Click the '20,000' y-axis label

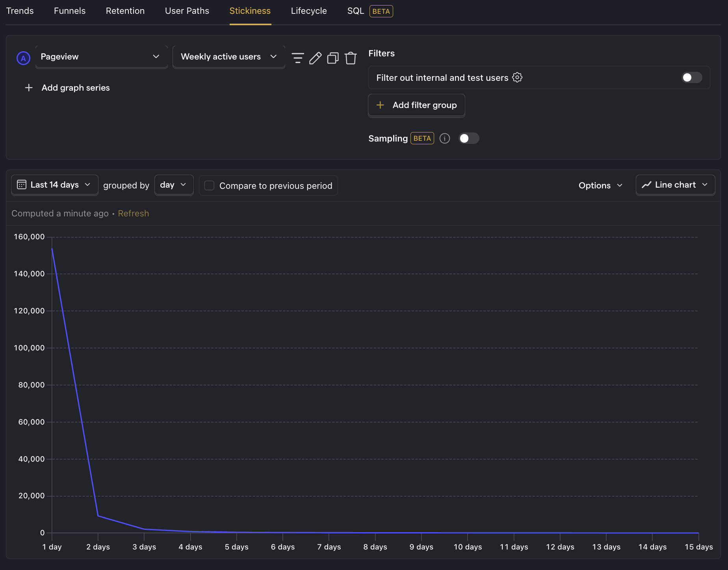coord(32,495)
